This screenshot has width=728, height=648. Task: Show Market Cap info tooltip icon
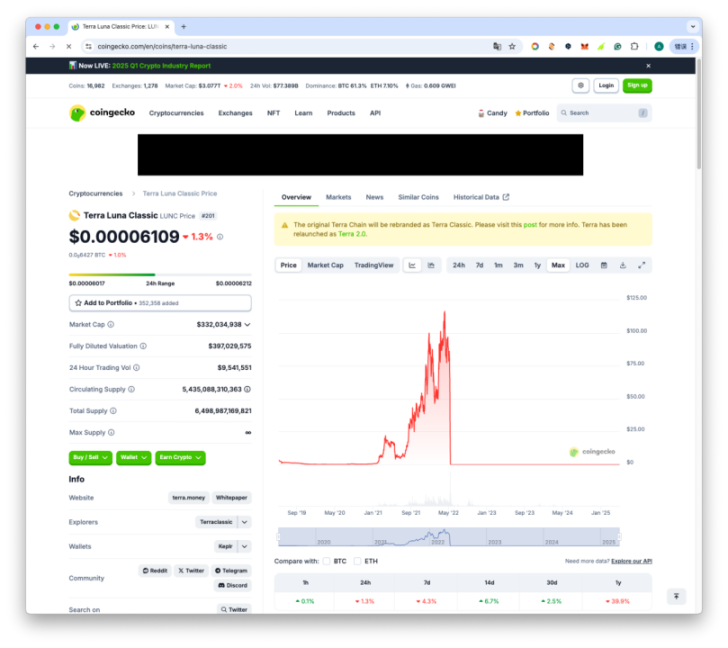pyautogui.click(x=110, y=324)
